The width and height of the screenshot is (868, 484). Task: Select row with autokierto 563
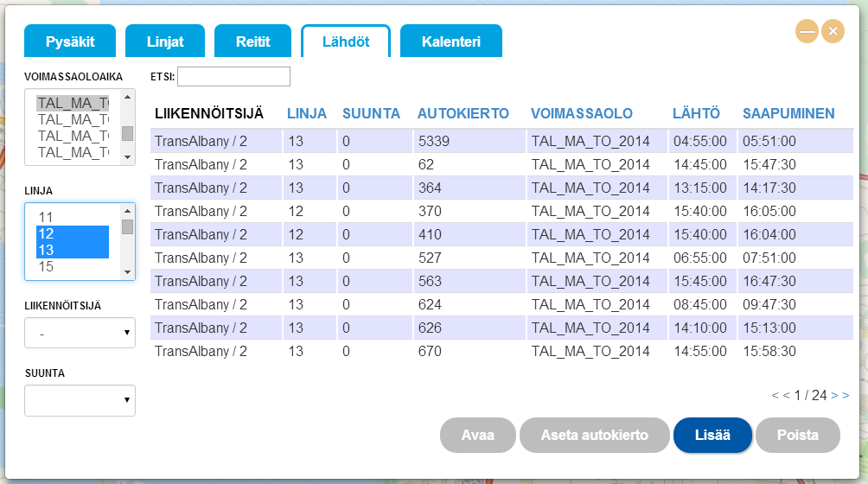[501, 281]
